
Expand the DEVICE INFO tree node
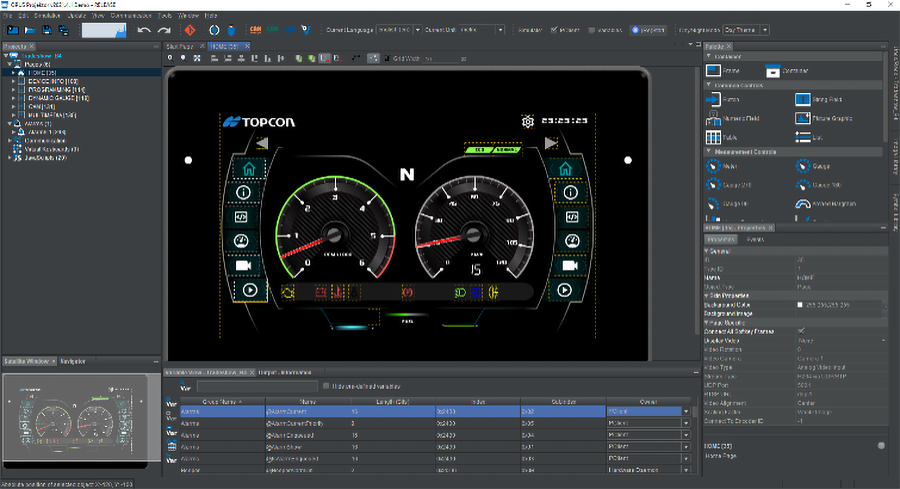tap(14, 82)
